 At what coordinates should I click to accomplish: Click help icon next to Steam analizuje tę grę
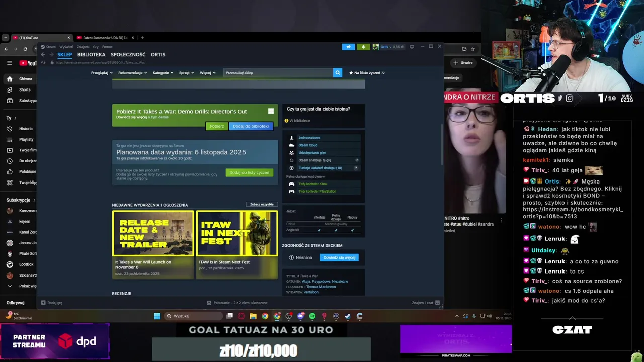[x=357, y=160]
